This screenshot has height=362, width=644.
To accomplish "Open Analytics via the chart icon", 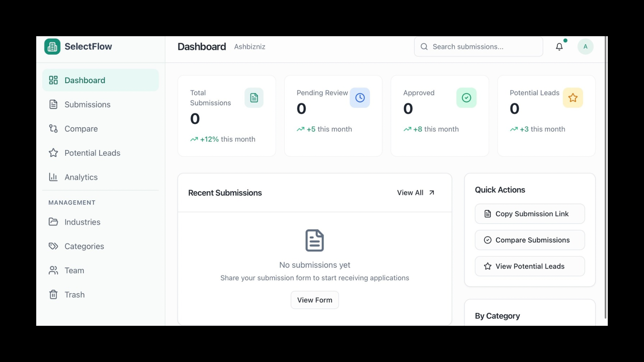I will coord(53,177).
